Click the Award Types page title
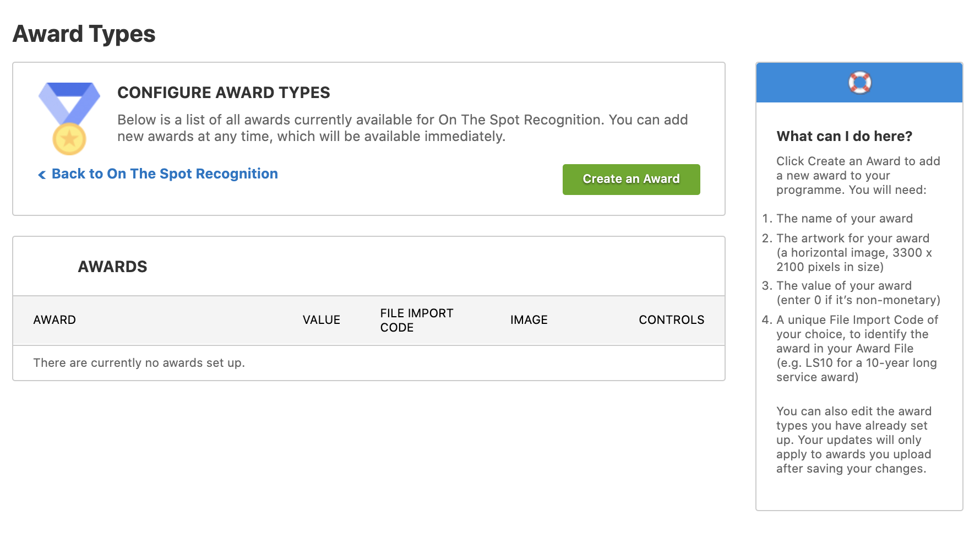 click(x=84, y=34)
